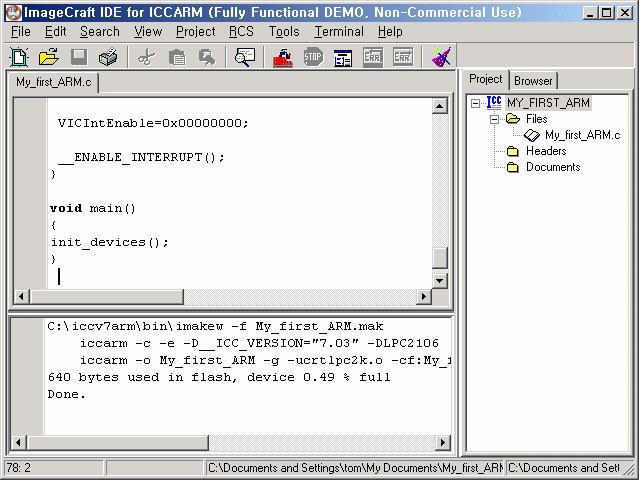Image resolution: width=639 pixels, height=480 pixels.
Task: Click the 'void main()' code line
Action: tap(93, 208)
